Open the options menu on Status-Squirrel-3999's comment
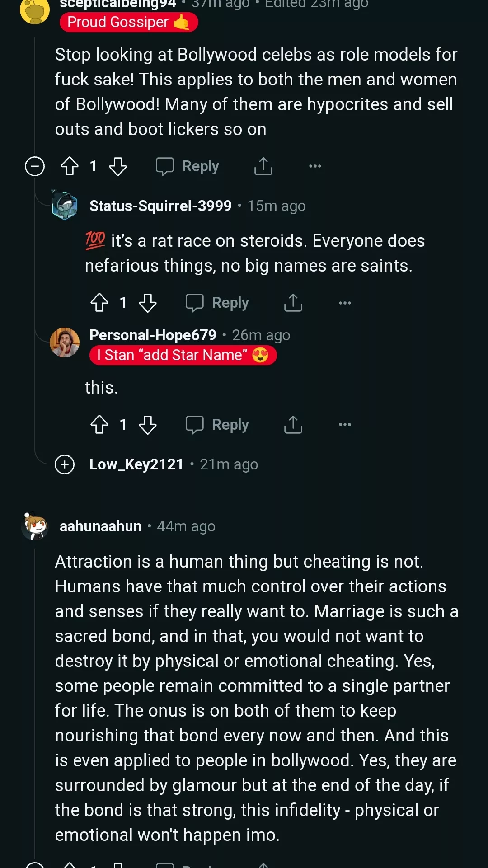The image size is (488, 868). point(344,302)
